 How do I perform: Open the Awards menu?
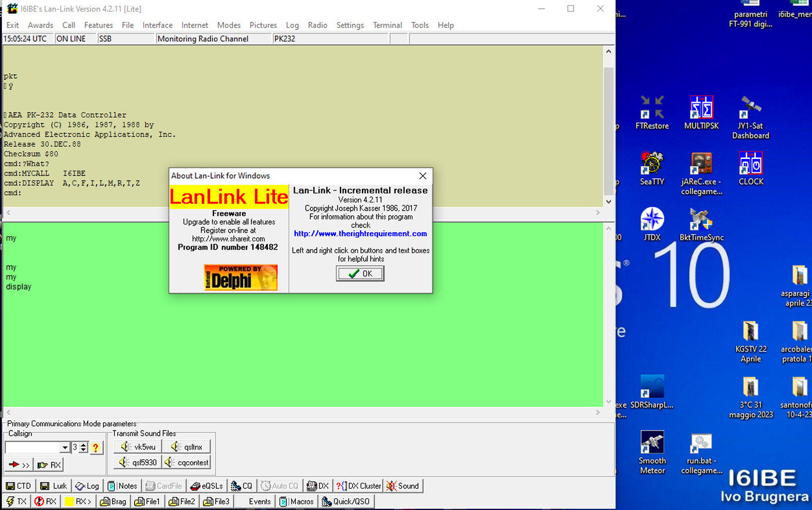click(x=41, y=25)
